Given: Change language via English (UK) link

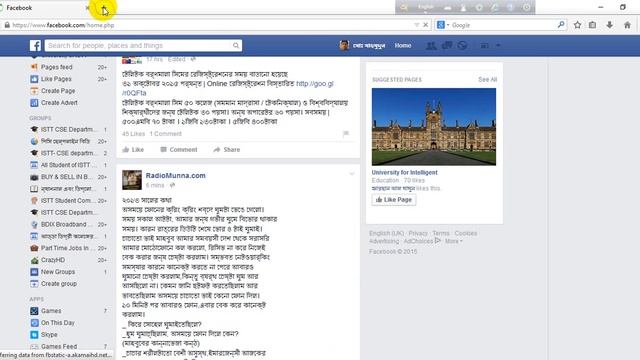Looking at the screenshot, I should tap(387, 233).
